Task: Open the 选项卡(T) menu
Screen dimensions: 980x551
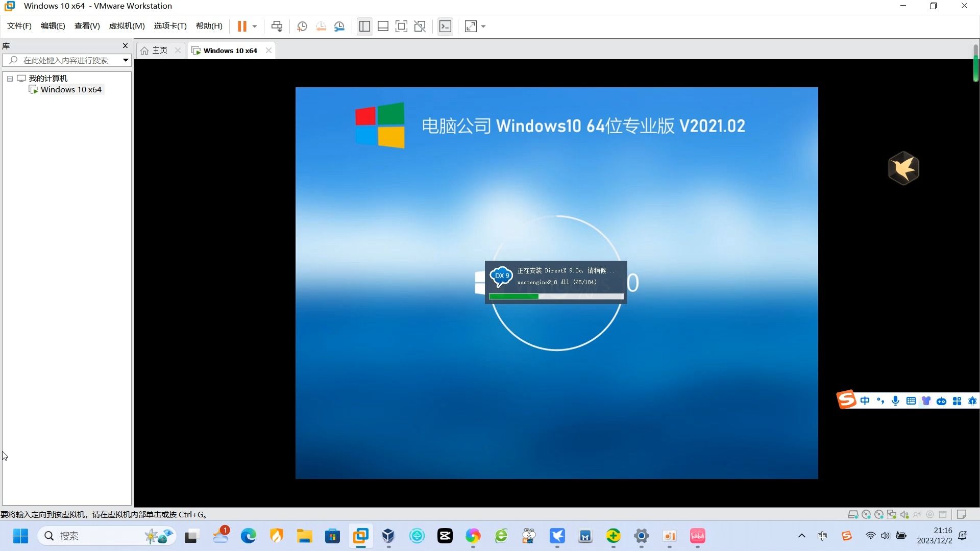Action: (170, 26)
